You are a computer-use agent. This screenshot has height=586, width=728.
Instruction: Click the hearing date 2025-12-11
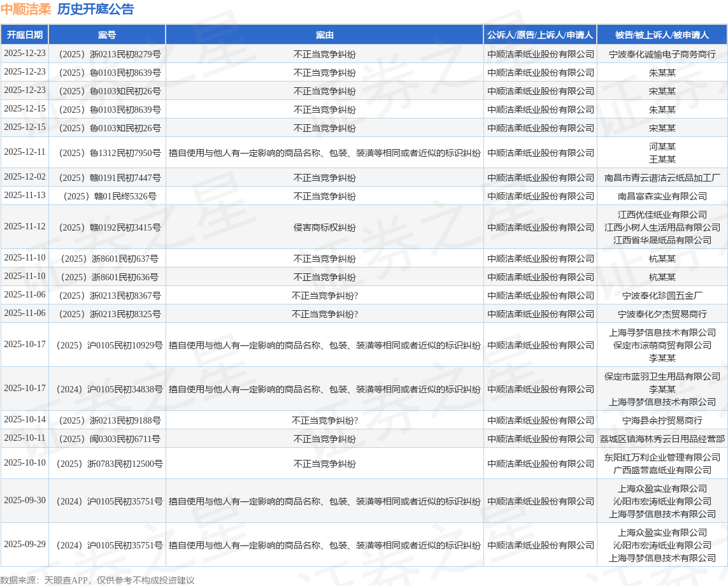pos(25,152)
